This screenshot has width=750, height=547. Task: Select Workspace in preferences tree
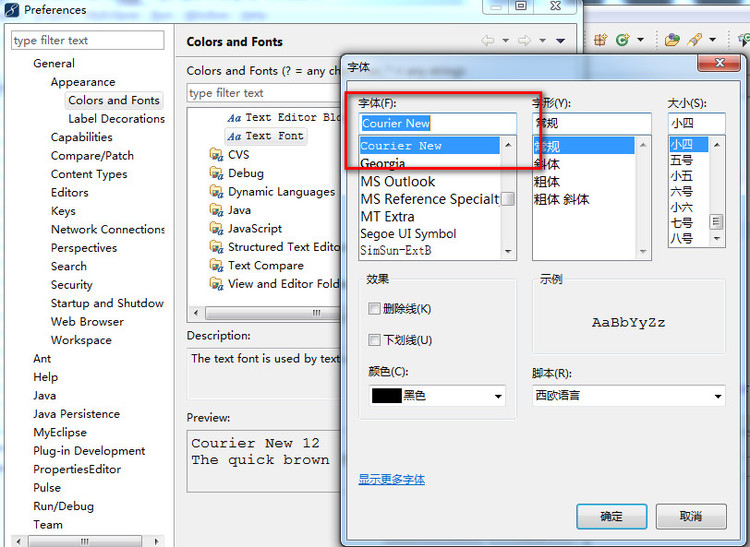(81, 340)
